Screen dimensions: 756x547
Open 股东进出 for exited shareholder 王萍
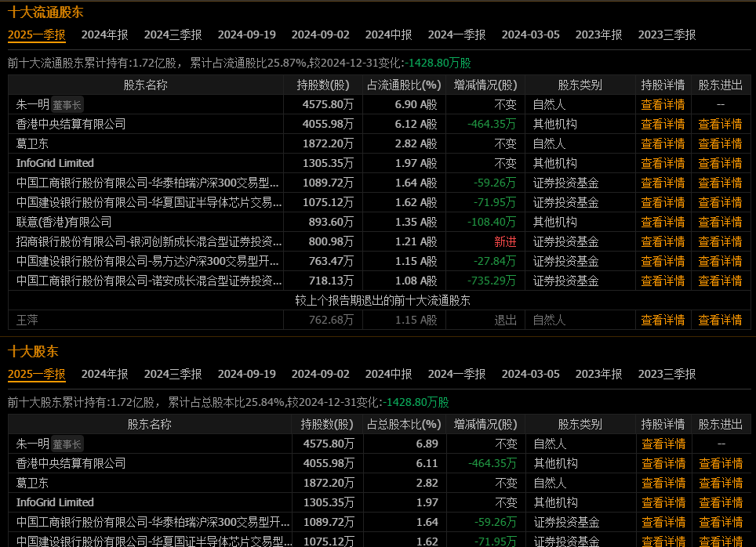click(720, 320)
